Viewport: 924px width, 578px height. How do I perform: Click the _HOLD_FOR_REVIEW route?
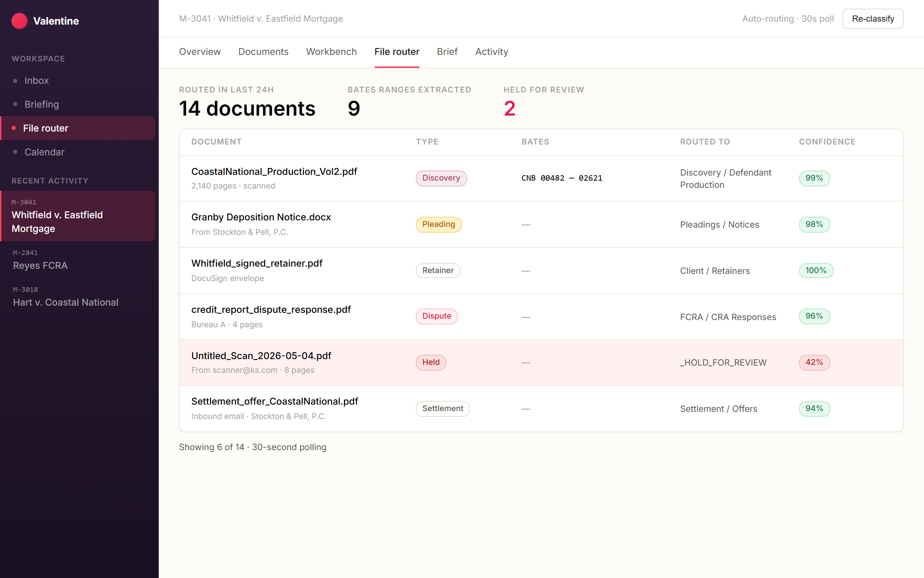pos(723,363)
